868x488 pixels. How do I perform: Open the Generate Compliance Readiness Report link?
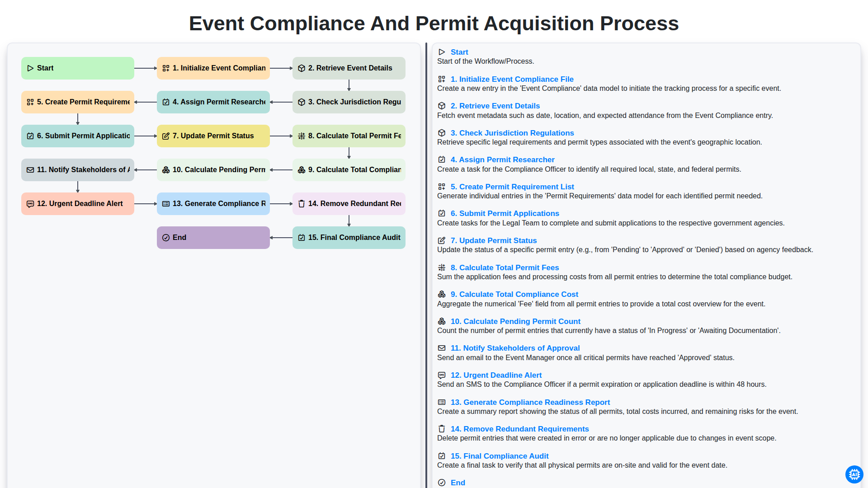[x=530, y=402]
